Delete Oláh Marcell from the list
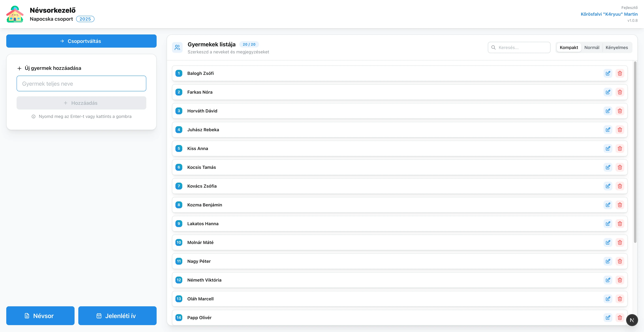Viewport: 644px width, 332px height. click(620, 299)
